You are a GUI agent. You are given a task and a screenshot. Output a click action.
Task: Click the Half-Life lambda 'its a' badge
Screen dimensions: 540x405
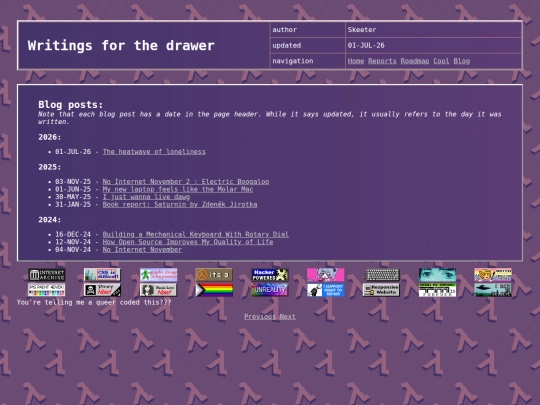[x=214, y=275]
